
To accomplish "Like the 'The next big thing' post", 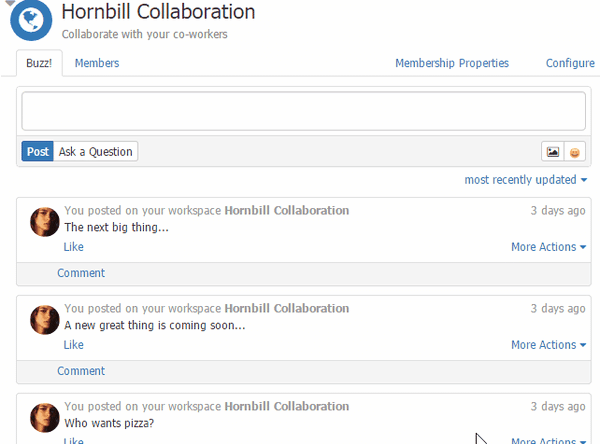I will click(73, 247).
